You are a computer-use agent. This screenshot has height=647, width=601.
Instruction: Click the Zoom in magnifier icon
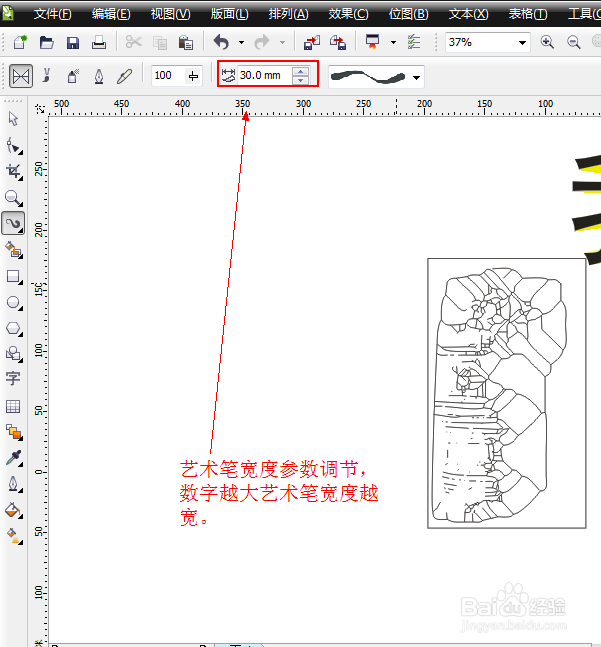click(547, 42)
